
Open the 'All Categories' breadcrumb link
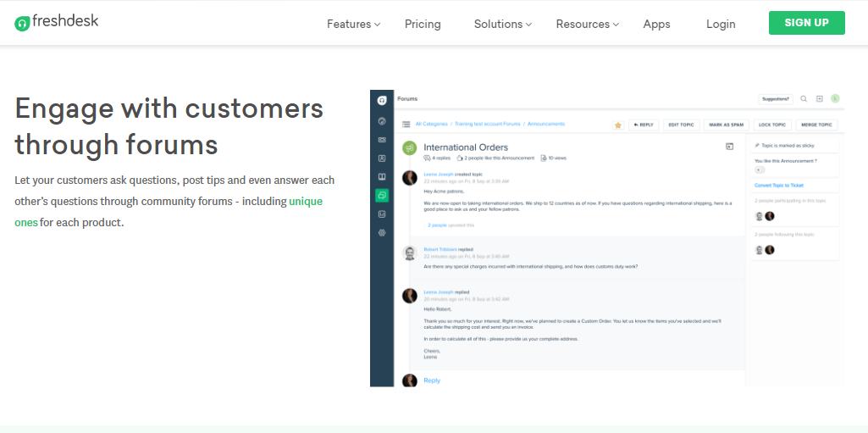pos(431,124)
